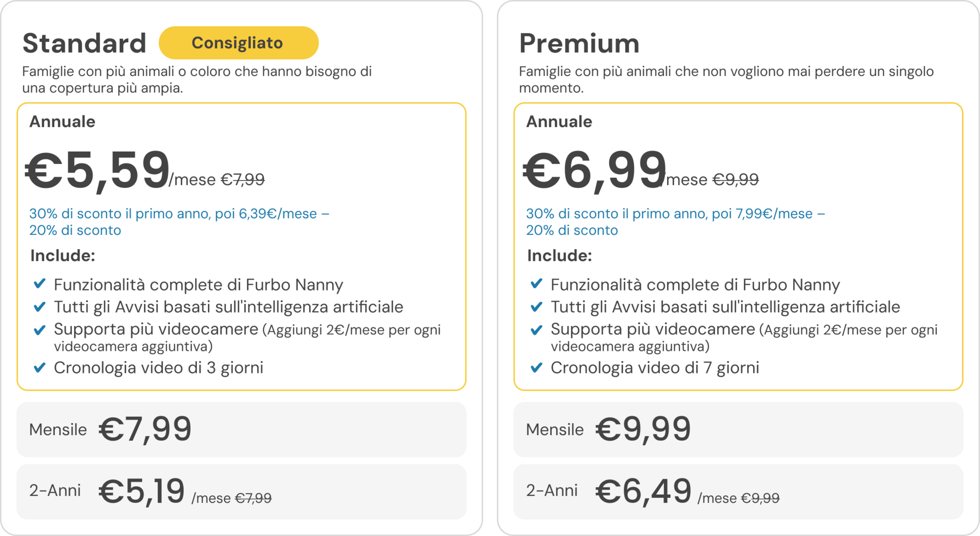Click the Premium plan title
Screen dimensions: 980x536
click(579, 43)
